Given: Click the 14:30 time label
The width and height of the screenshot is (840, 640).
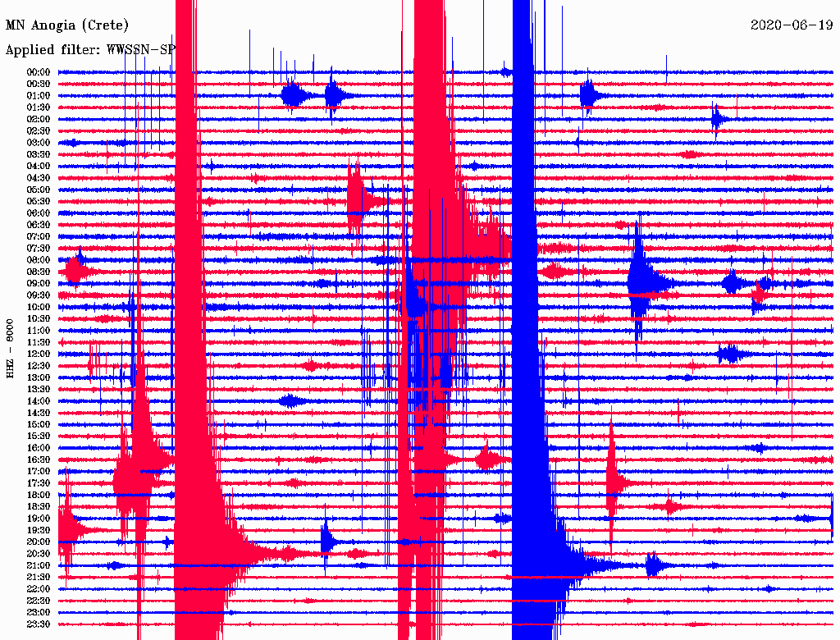Looking at the screenshot, I should point(39,413).
